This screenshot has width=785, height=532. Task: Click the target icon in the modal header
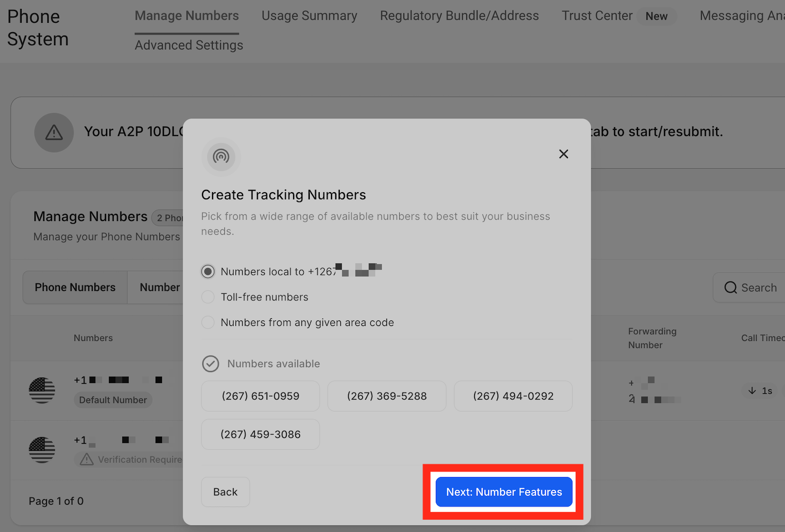220,157
